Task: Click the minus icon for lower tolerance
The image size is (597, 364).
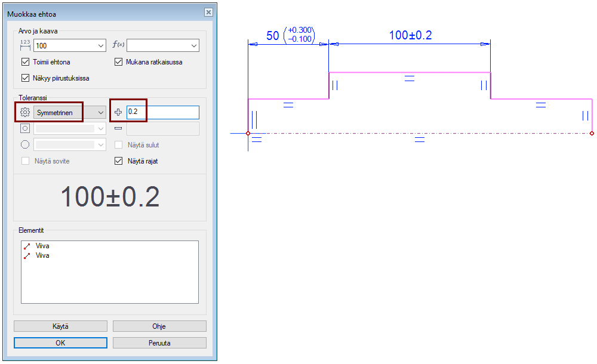Action: click(118, 128)
